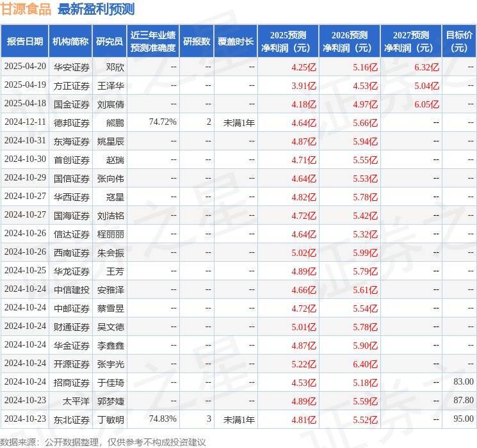Select the 中邮证券 institution cell
Screen dimensions: 477x448
pyautogui.click(x=72, y=308)
